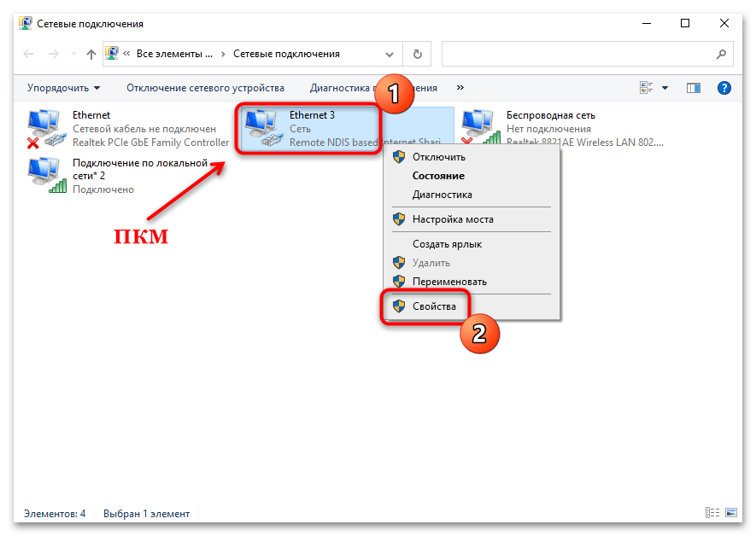Switch to large icons view in status bar

click(731, 512)
